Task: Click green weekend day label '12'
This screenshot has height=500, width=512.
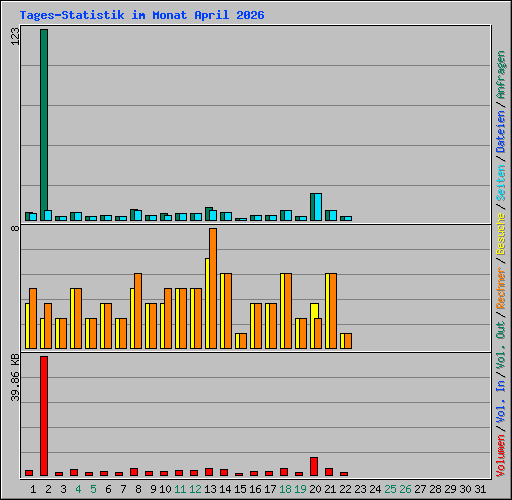Action: point(195,489)
